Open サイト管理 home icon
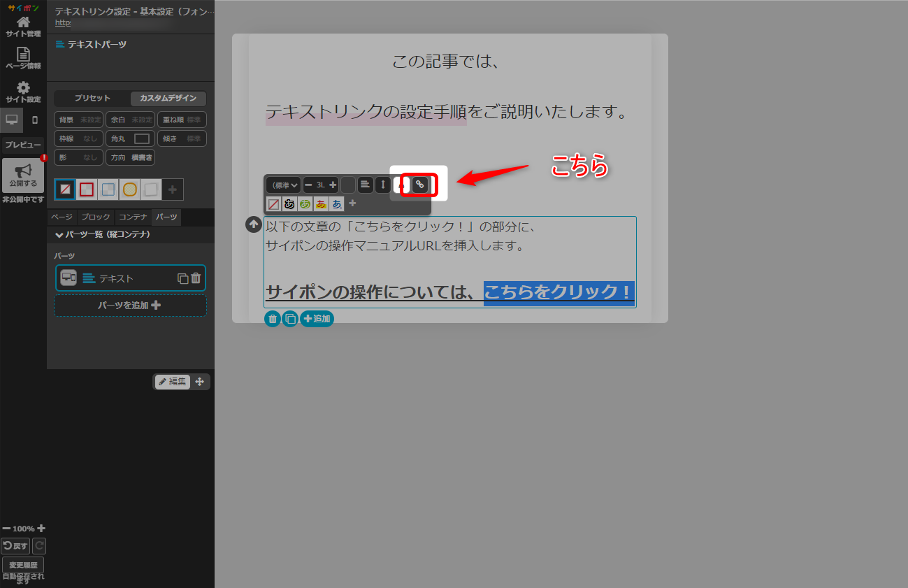908x588 pixels. coord(23,27)
